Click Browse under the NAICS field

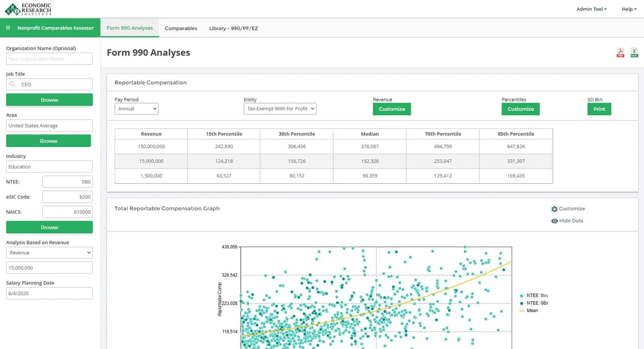(x=49, y=227)
